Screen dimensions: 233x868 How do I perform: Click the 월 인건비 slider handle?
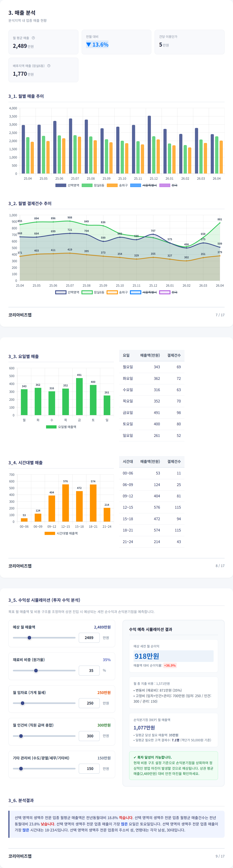point(21,736)
